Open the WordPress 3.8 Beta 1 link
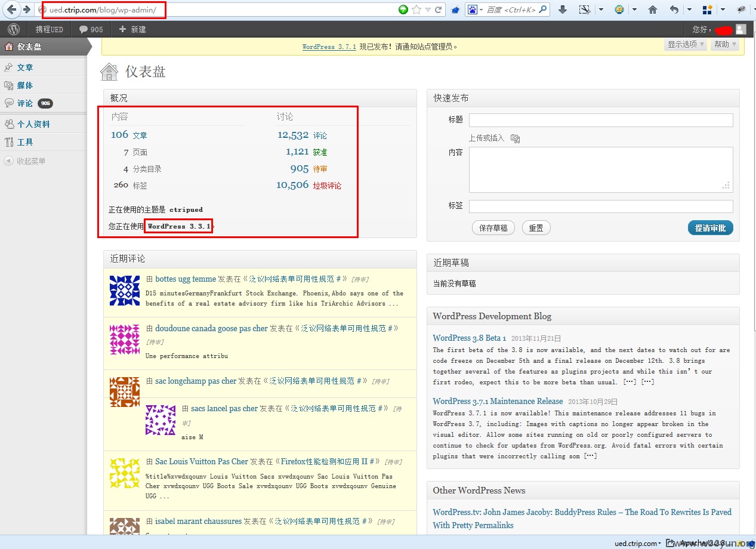Image resolution: width=756 pixels, height=549 pixels. 469,338
